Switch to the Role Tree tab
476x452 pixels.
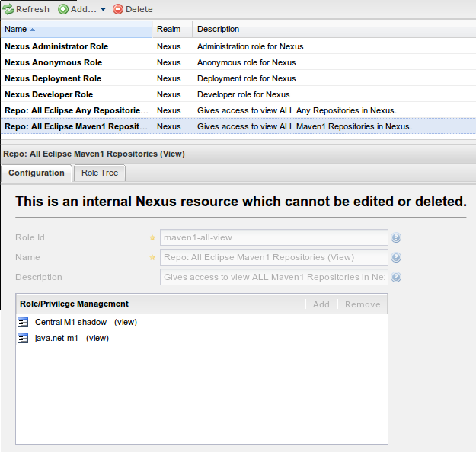(100, 173)
